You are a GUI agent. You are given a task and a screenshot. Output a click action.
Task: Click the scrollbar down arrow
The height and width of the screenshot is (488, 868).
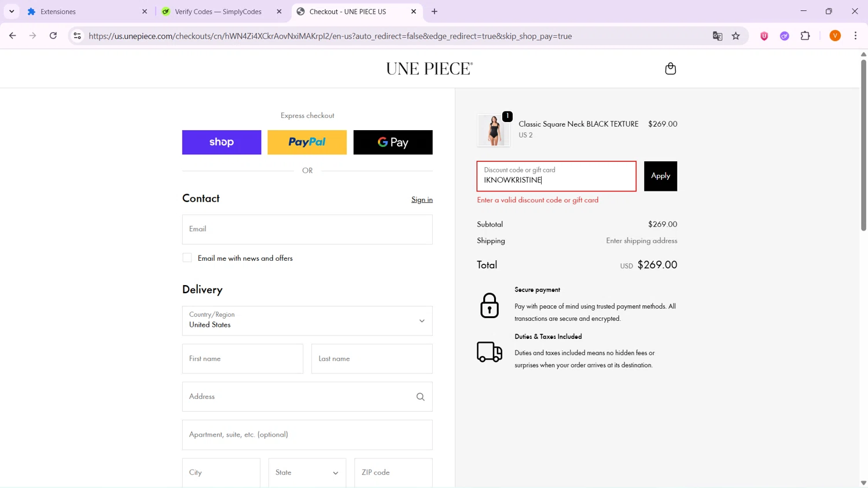click(x=863, y=483)
